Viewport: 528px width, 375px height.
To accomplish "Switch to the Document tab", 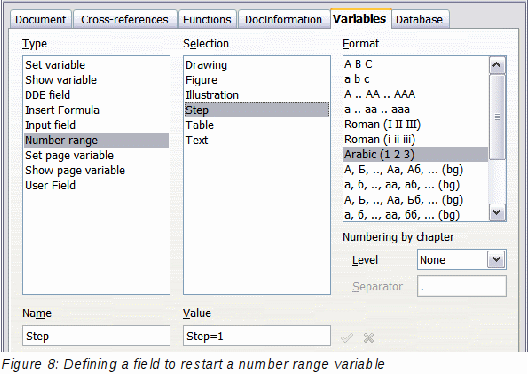I will click(40, 19).
